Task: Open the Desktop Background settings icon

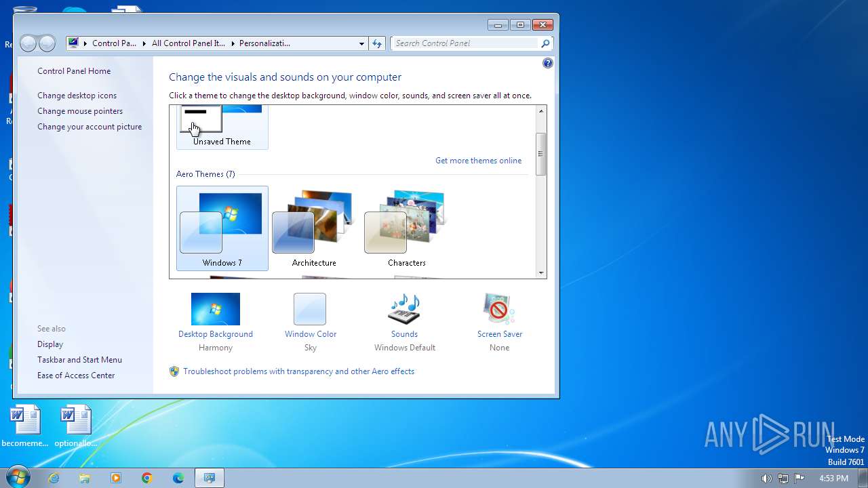Action: (216, 309)
